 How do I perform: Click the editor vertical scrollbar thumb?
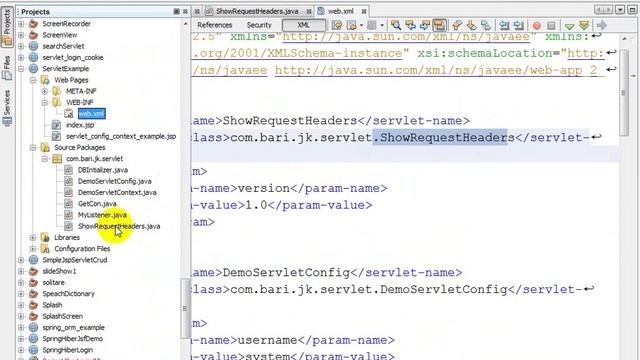click(623, 93)
